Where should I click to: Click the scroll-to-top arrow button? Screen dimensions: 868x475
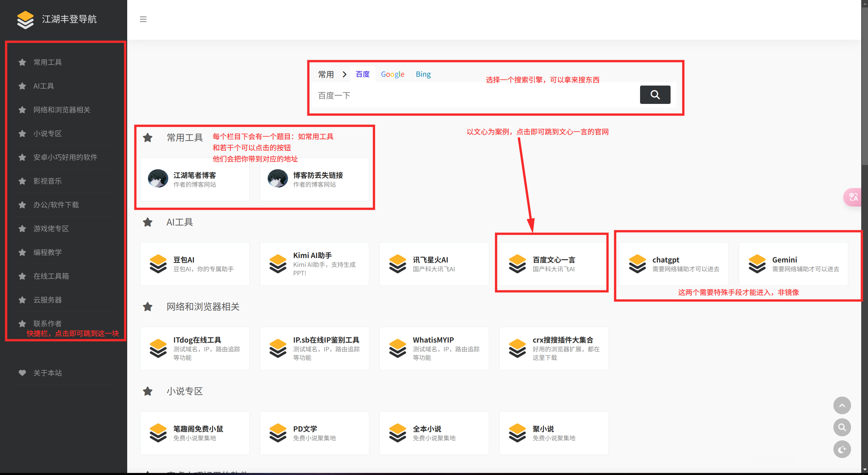coord(842,405)
